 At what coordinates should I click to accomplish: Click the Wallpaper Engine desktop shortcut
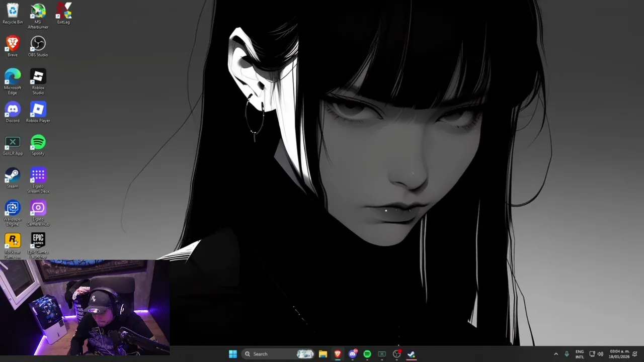pyautogui.click(x=13, y=213)
